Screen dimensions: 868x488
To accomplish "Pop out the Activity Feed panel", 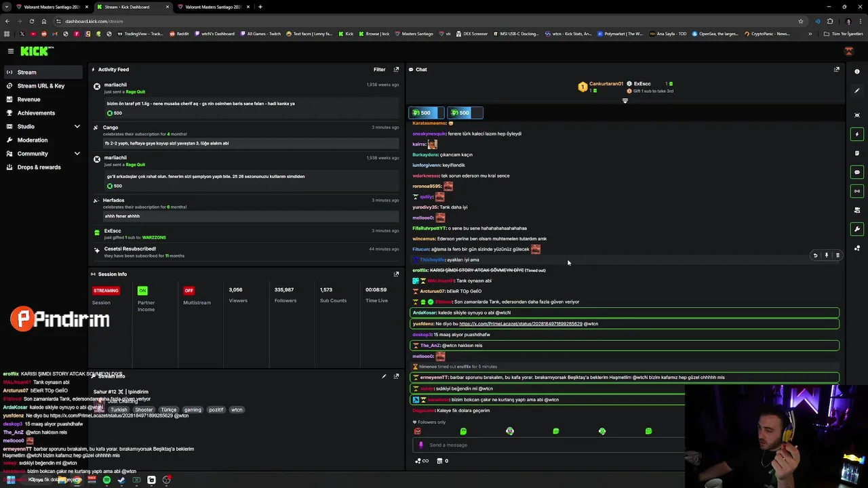I will [x=396, y=69].
